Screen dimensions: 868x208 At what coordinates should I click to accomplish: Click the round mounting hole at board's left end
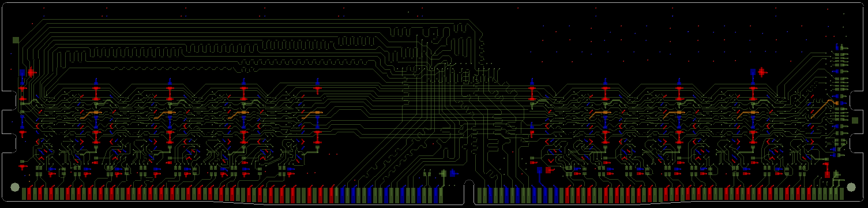click(15, 187)
